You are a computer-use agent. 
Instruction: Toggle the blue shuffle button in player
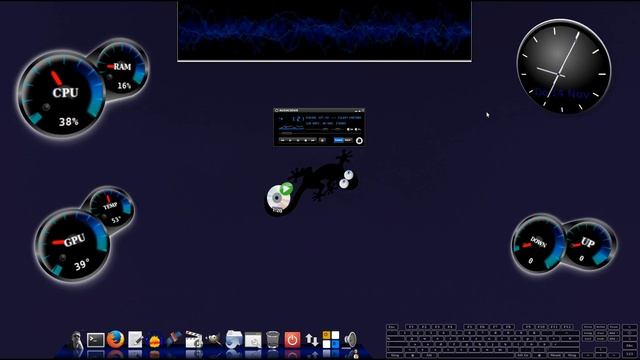point(339,140)
